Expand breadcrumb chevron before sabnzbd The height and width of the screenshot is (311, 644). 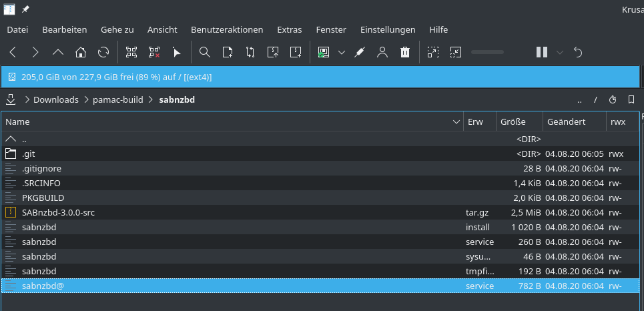point(151,100)
